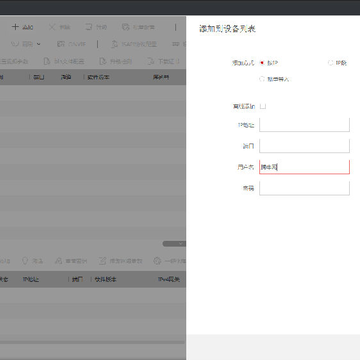The image size is (360, 360).
Task: Click the IP地址 input field
Action: 304,125
